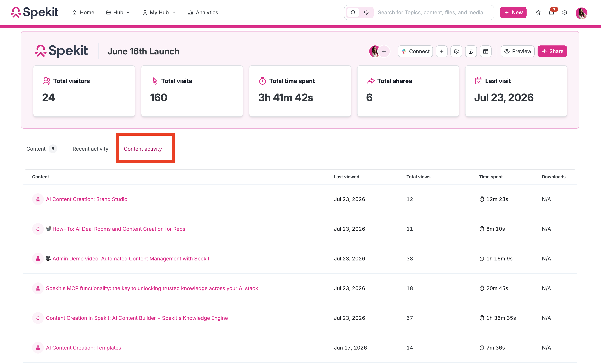Screen dimensions: 601x364
Task: Share the June 16th Launch room
Action: [552, 51]
